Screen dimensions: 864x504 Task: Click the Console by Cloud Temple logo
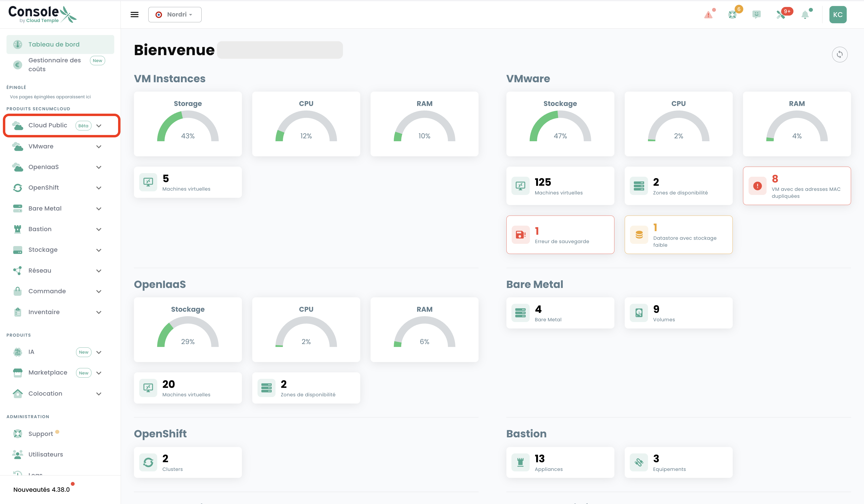pos(42,14)
